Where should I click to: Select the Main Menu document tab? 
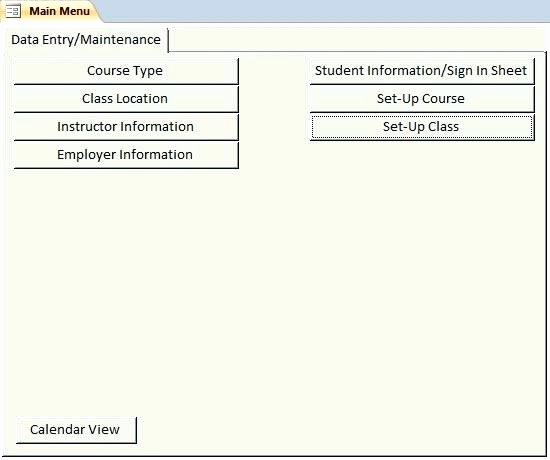click(x=52, y=11)
